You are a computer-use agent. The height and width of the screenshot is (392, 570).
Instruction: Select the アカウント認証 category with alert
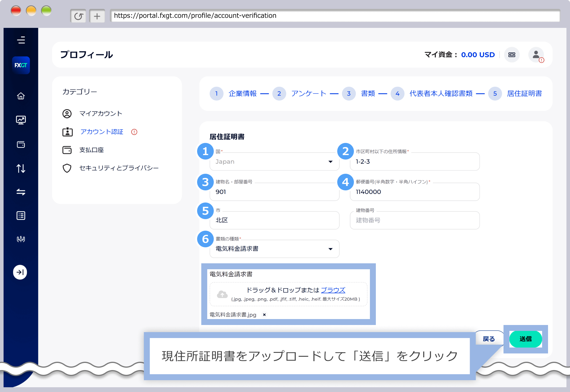coord(102,132)
